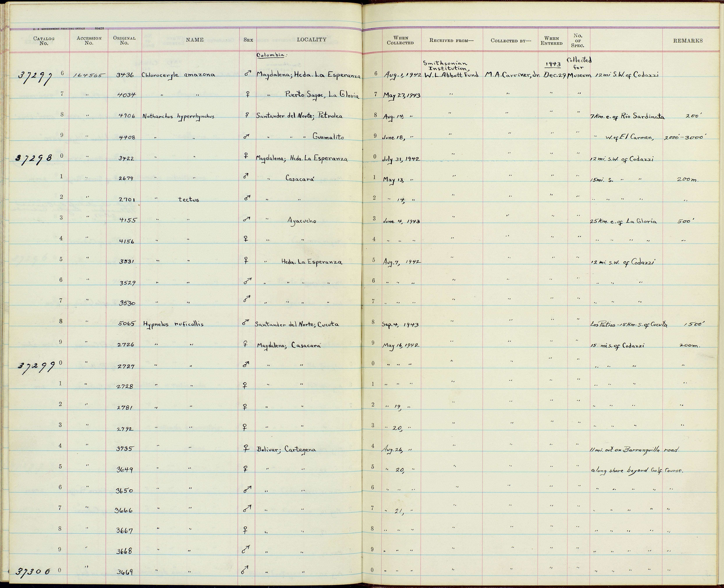The height and width of the screenshot is (588, 724).
Task: Click locality 'Puerto Sagoc, La Gloria'
Action: [322, 96]
